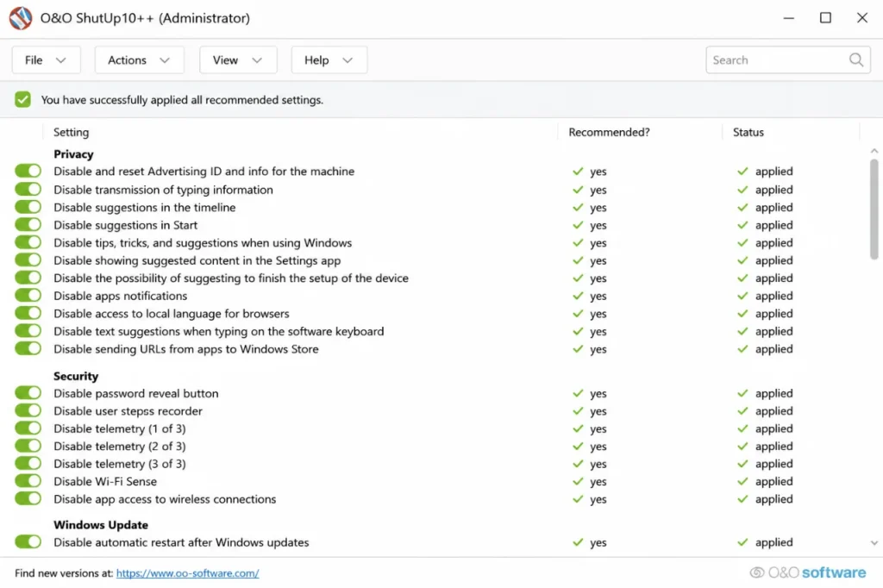Toggle Disable telemetry (3 of 3) switch
This screenshot has height=588, width=883.
[28, 464]
